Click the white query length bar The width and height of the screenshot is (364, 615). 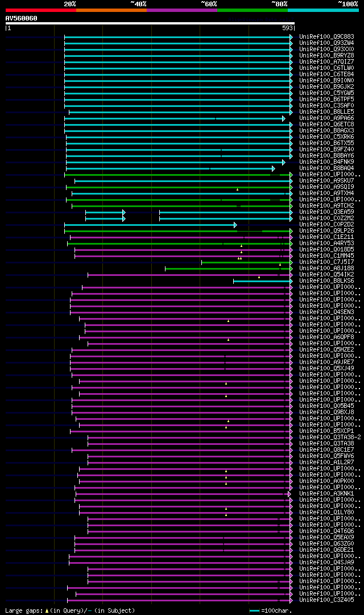(150, 23)
